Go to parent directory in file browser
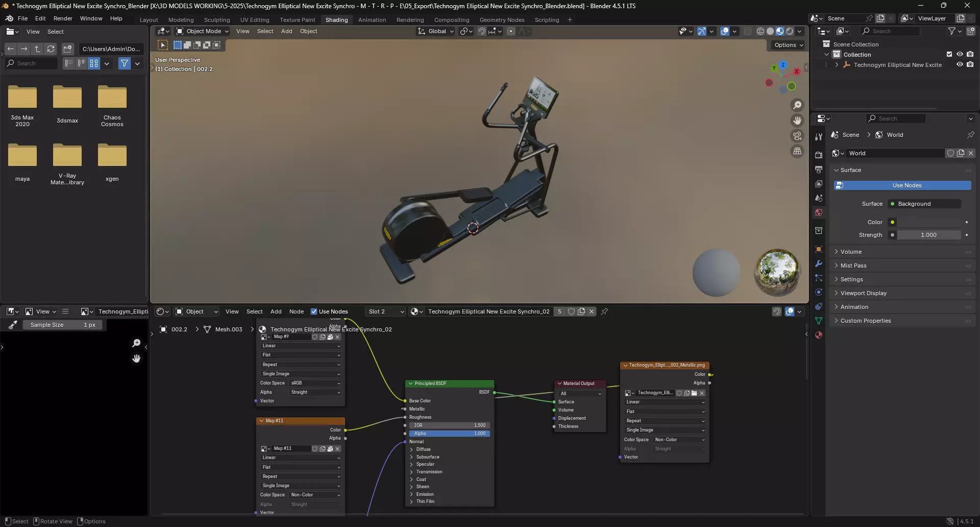The image size is (980, 527). point(37,49)
